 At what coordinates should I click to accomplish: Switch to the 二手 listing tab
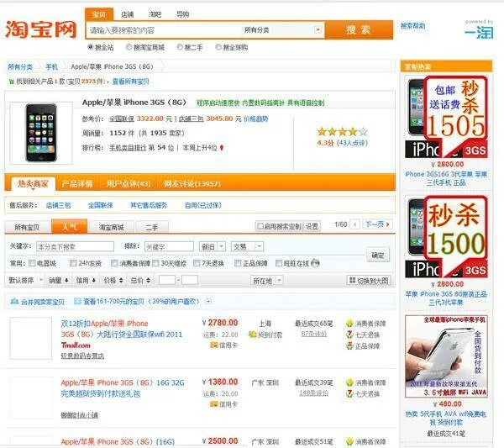(x=152, y=227)
